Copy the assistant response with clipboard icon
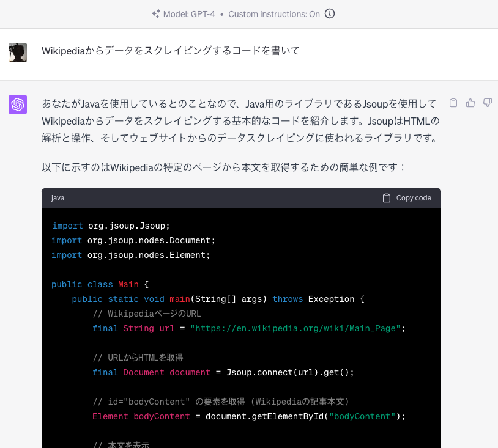 (453, 103)
